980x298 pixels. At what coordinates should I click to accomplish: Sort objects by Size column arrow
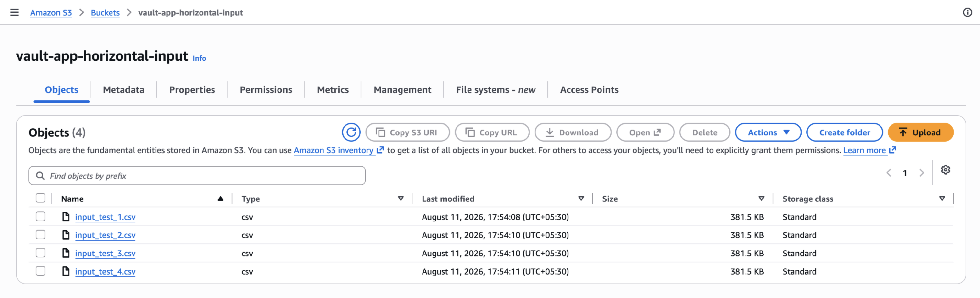[x=761, y=199]
